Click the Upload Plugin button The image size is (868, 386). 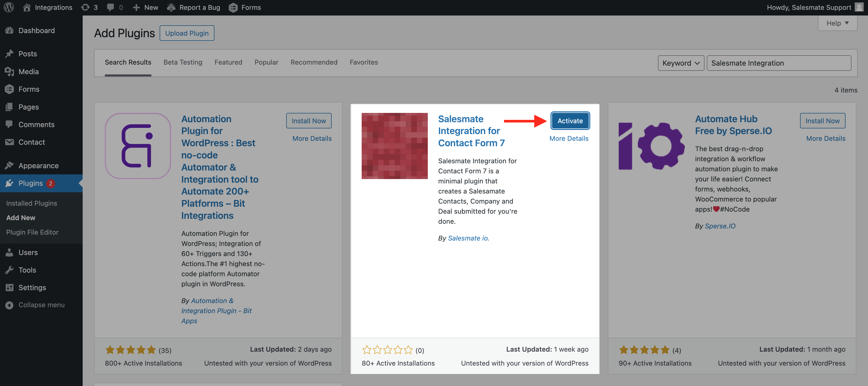(x=187, y=33)
